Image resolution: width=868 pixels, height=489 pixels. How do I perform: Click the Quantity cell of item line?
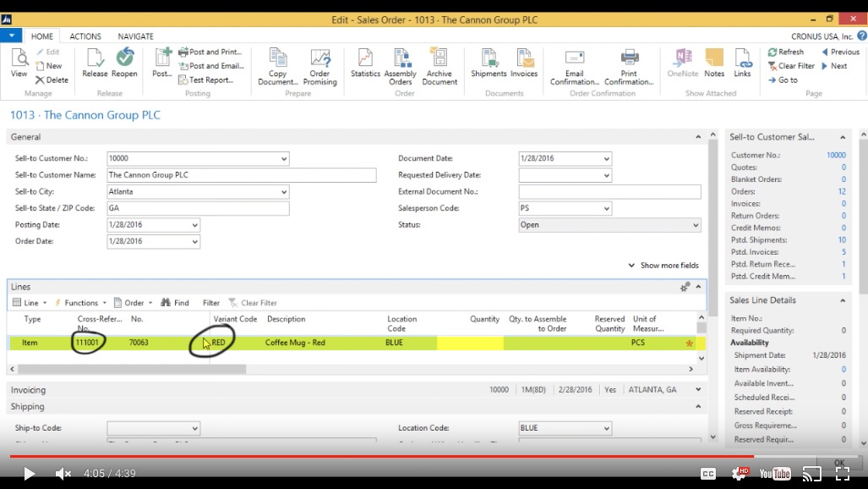coord(470,343)
